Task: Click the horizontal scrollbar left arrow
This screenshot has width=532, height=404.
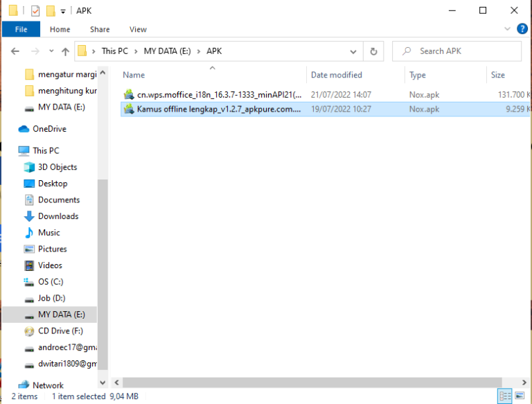Action: click(116, 383)
